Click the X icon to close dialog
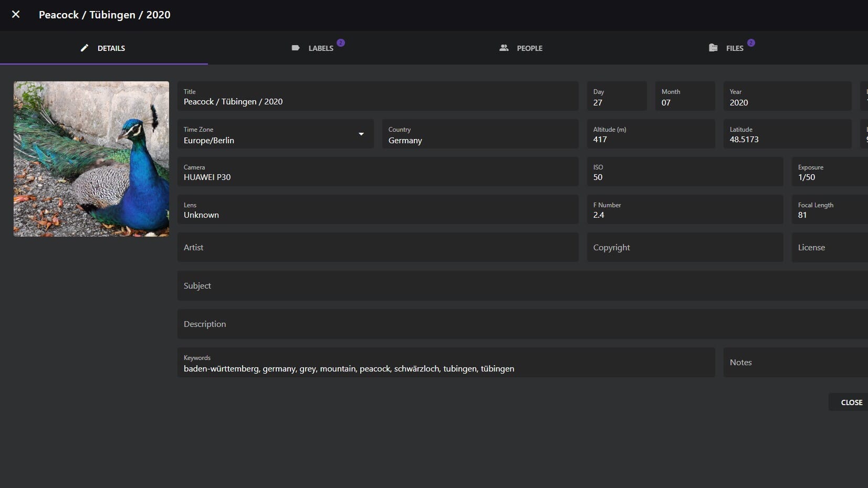This screenshot has width=868, height=488. 16,15
